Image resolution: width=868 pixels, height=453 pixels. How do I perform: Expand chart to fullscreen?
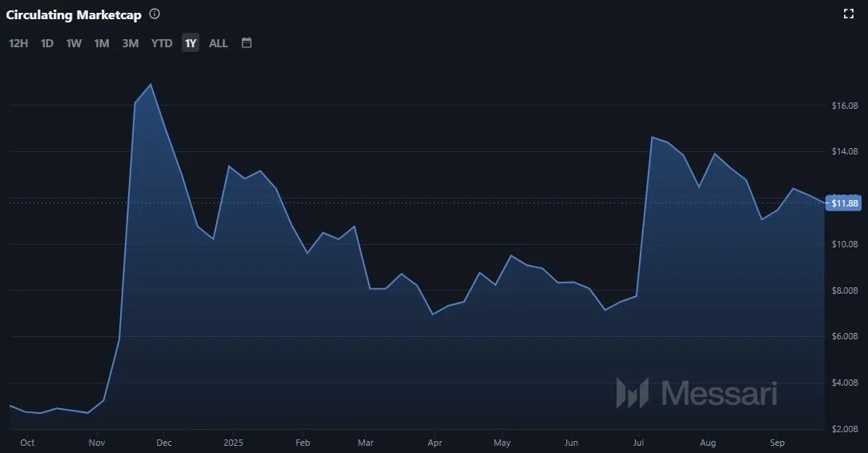[849, 14]
